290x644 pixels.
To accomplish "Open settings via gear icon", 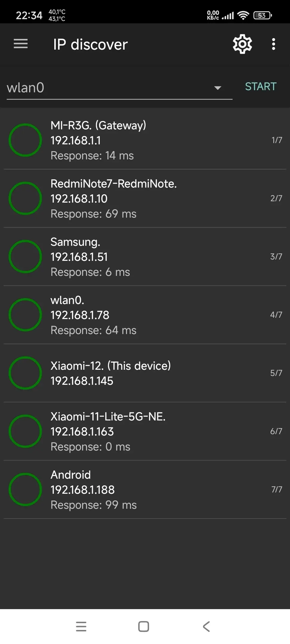I will coord(242,44).
